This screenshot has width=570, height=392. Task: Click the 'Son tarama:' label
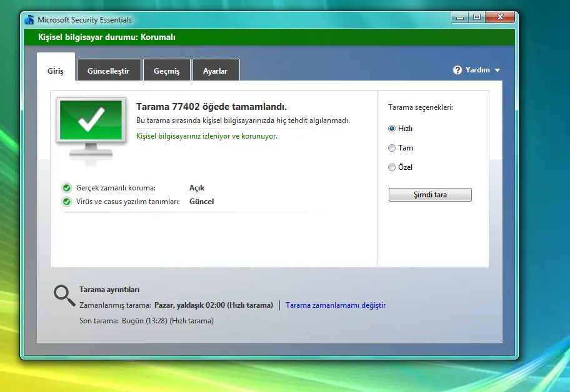[99, 321]
